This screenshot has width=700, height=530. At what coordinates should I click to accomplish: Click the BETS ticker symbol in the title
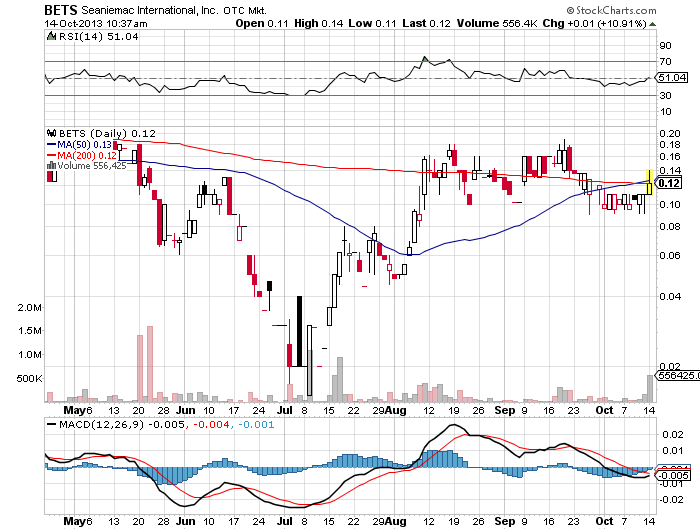[x=61, y=10]
